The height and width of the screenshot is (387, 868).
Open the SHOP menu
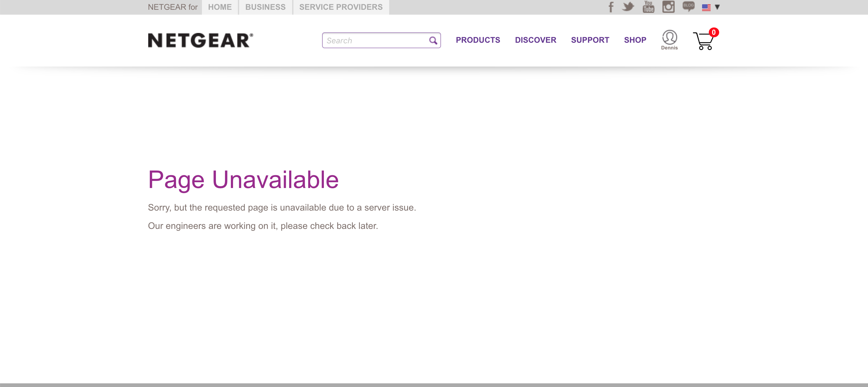click(635, 40)
